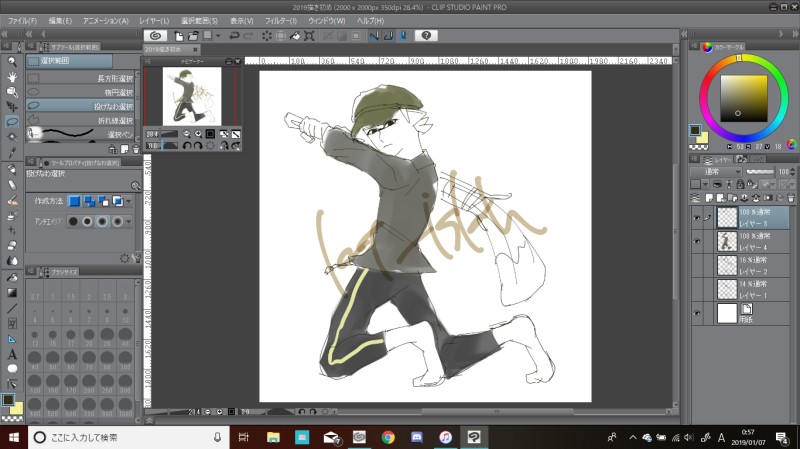Image resolution: width=800 pixels, height=449 pixels.
Task: Toggle lock layer icon
Action: (740, 184)
